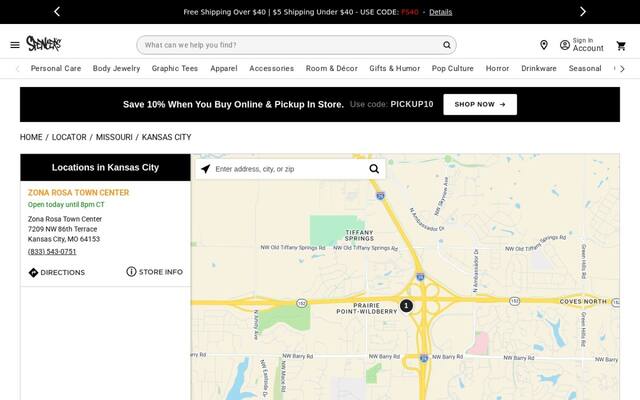Show next promo banner message
Viewport: 640px width, 400px height.
[x=583, y=12]
